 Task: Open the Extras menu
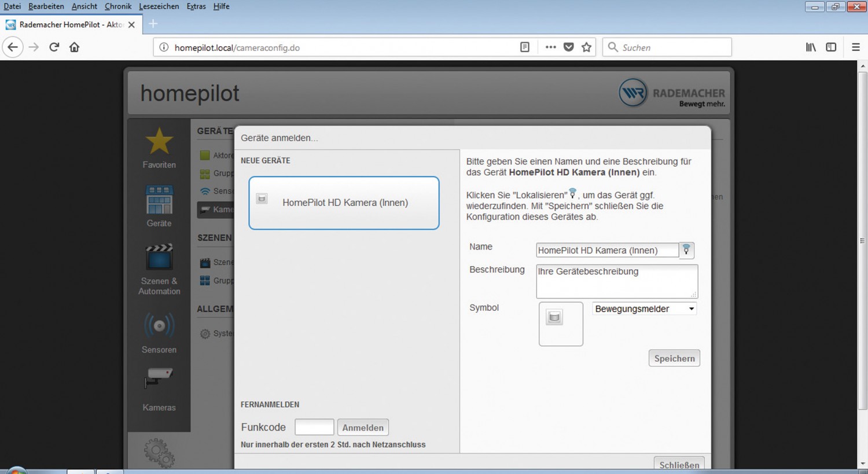pyautogui.click(x=196, y=6)
